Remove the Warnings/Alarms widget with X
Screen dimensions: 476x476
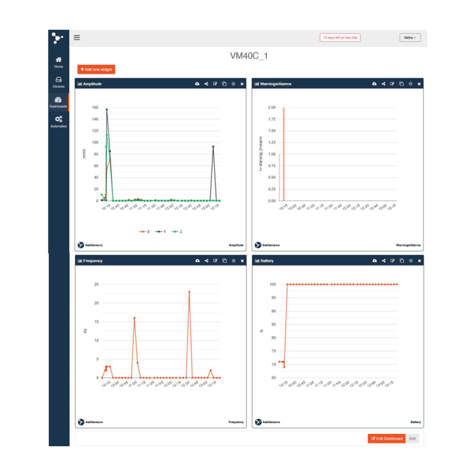click(419, 84)
